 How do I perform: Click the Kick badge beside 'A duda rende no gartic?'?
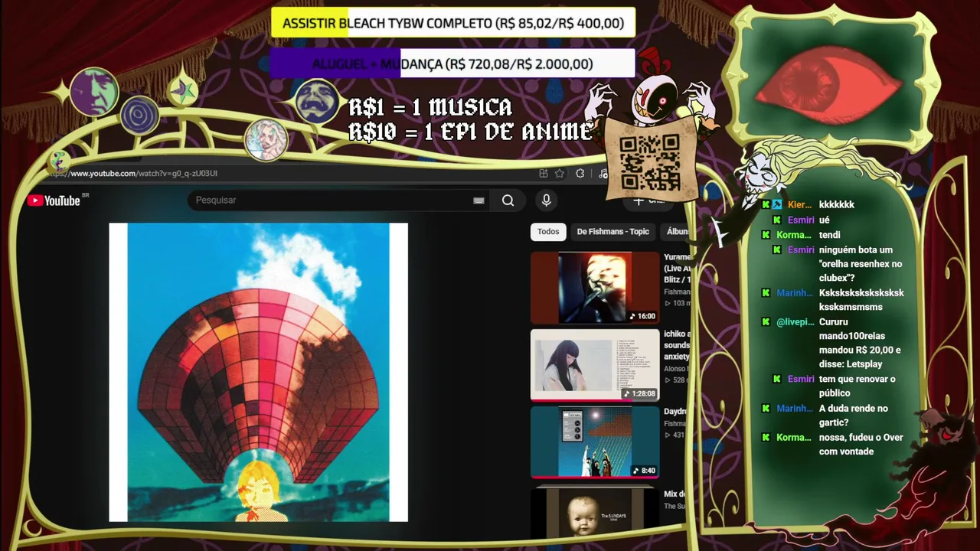pyautogui.click(x=766, y=409)
